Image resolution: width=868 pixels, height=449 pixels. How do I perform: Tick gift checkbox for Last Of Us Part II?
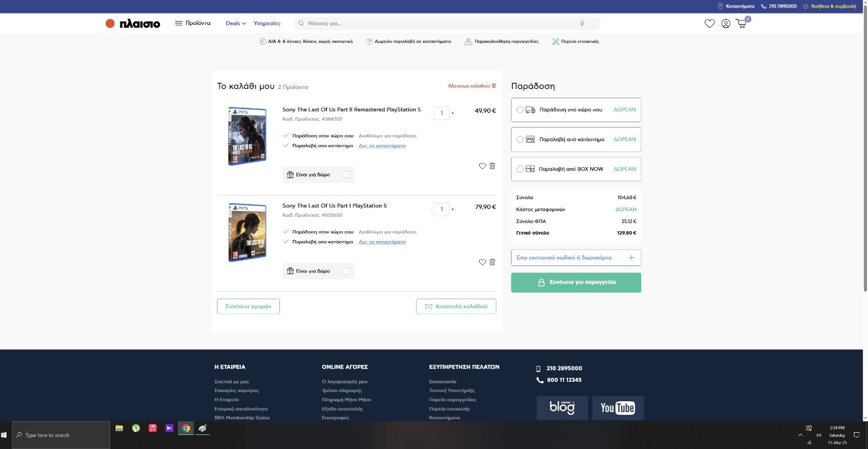point(347,175)
